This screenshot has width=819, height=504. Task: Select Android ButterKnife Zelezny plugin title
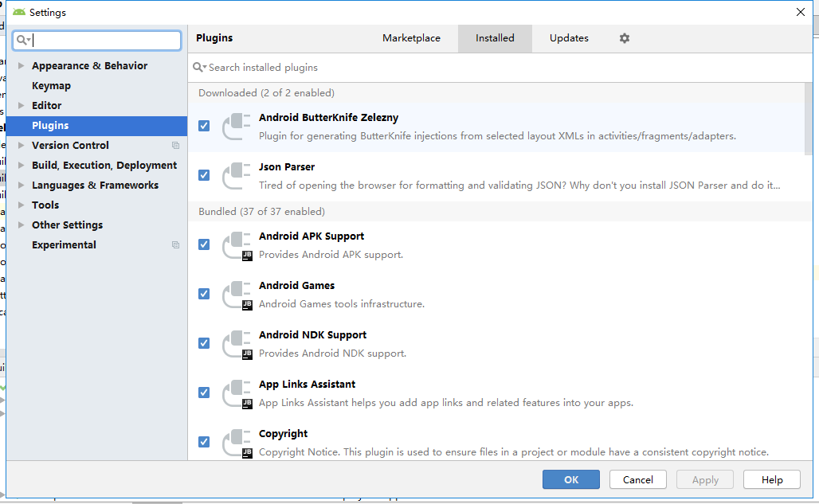click(x=328, y=117)
